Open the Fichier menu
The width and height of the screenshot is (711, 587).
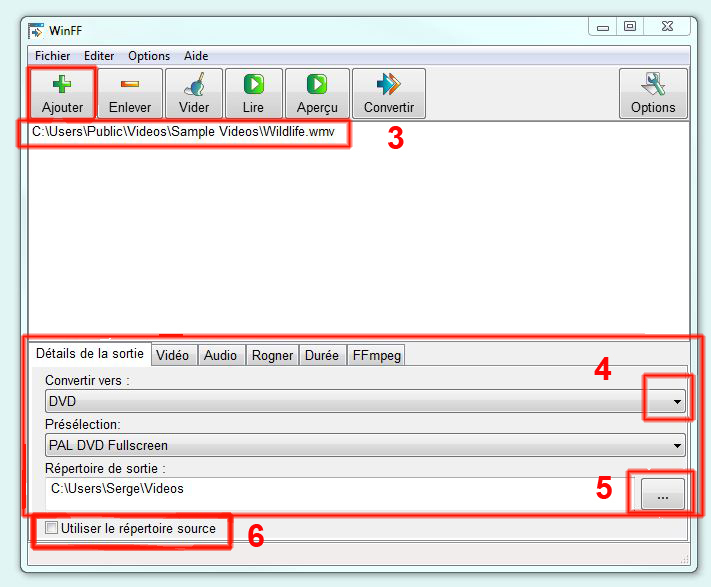click(x=52, y=56)
